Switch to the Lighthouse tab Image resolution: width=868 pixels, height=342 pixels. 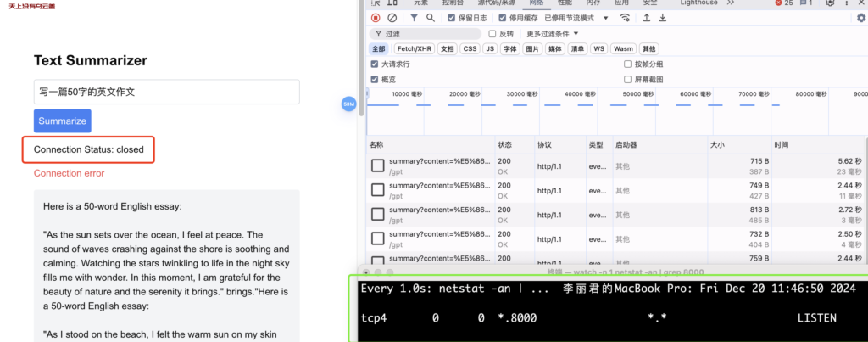[698, 3]
